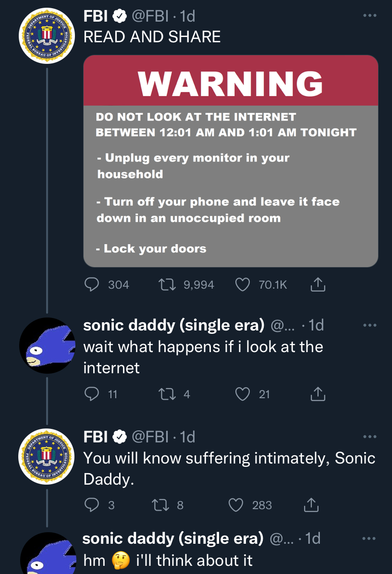Open sonic daddy (single era) profile name
Image resolution: width=392 pixels, height=574 pixels.
click(x=173, y=325)
